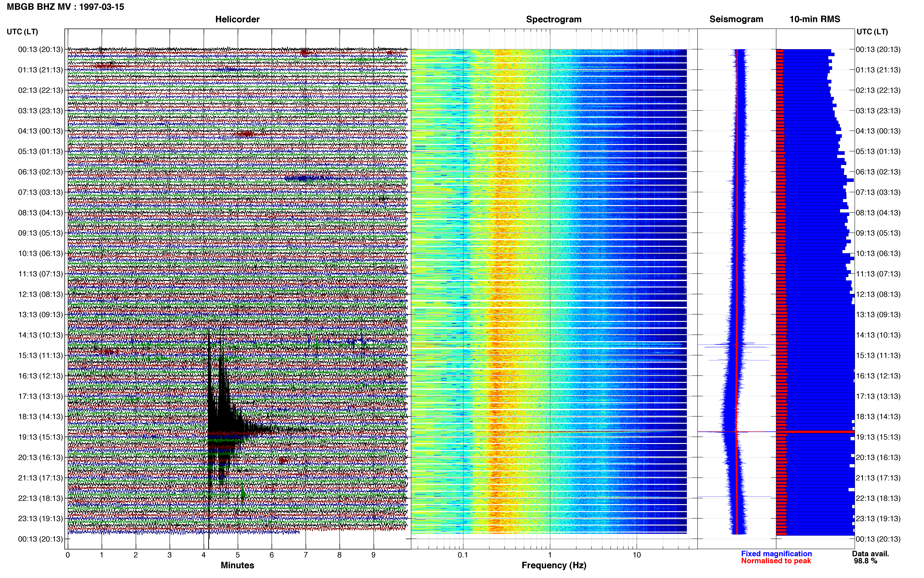The width and height of the screenshot is (924, 578).
Task: Click the right time label 23:13 (19:13)
Action: click(x=878, y=519)
